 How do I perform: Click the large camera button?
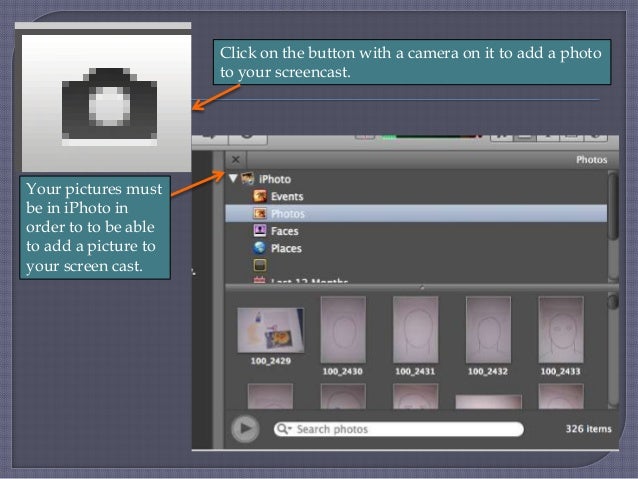pos(104,101)
